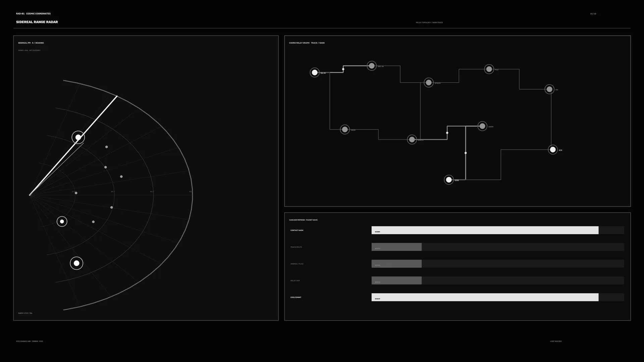This screenshot has height=362, width=644.
Task: Click the SWEEP cycle readout
Action: [25, 313]
